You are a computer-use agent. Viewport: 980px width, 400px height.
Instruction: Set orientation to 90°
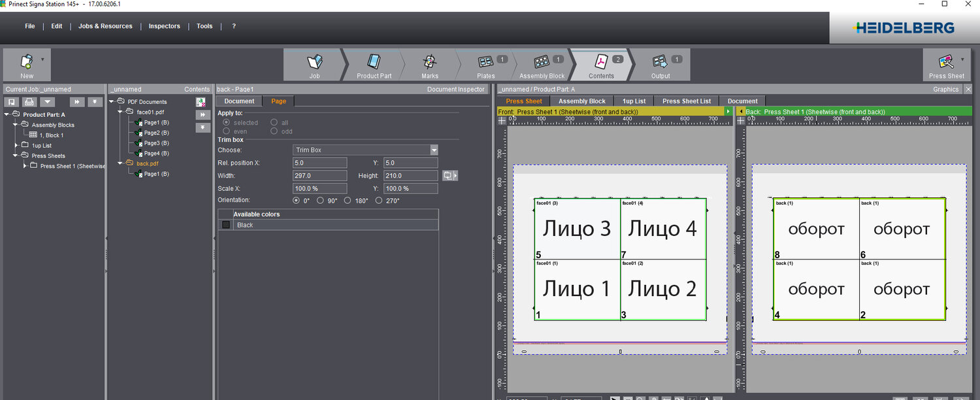tap(320, 201)
